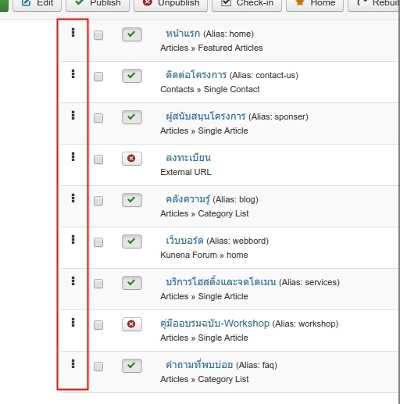Open the menu item with alias contact-us
This screenshot has width=400, height=404.
(196, 75)
